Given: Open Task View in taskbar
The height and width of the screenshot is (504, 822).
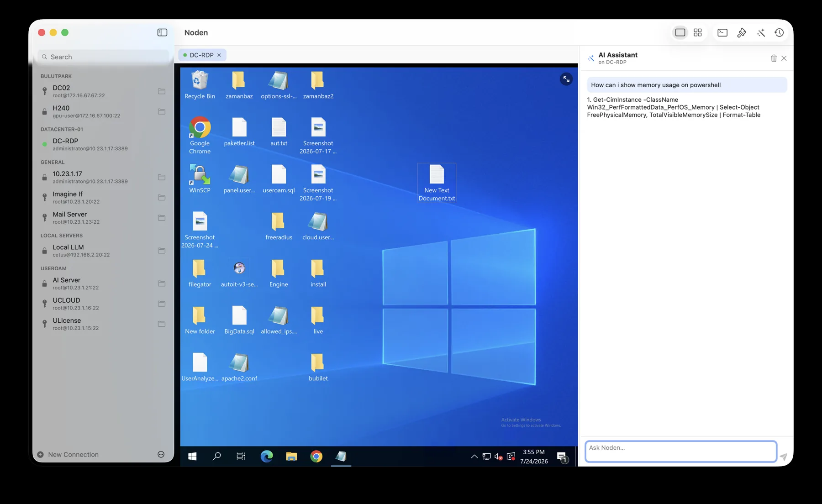Looking at the screenshot, I should (x=241, y=456).
